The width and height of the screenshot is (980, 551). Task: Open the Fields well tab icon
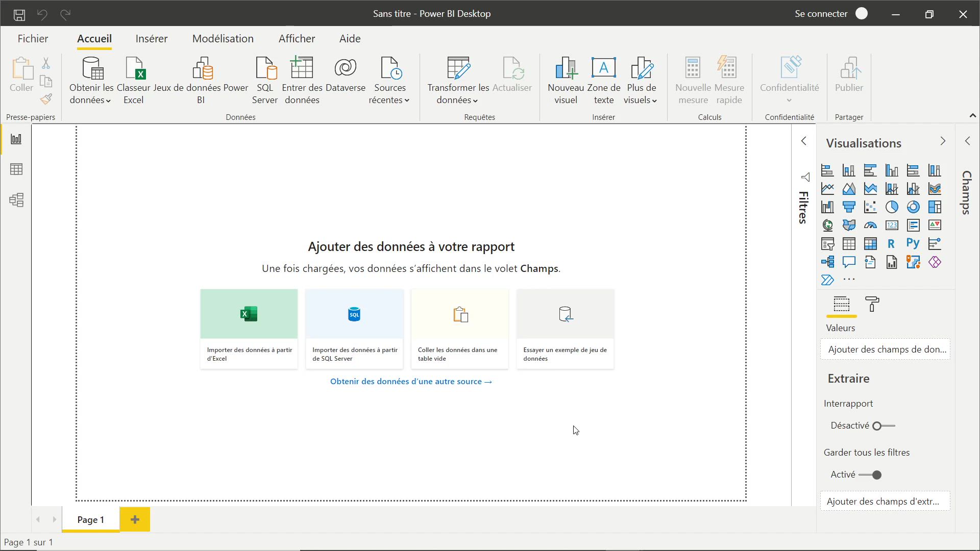tap(842, 304)
